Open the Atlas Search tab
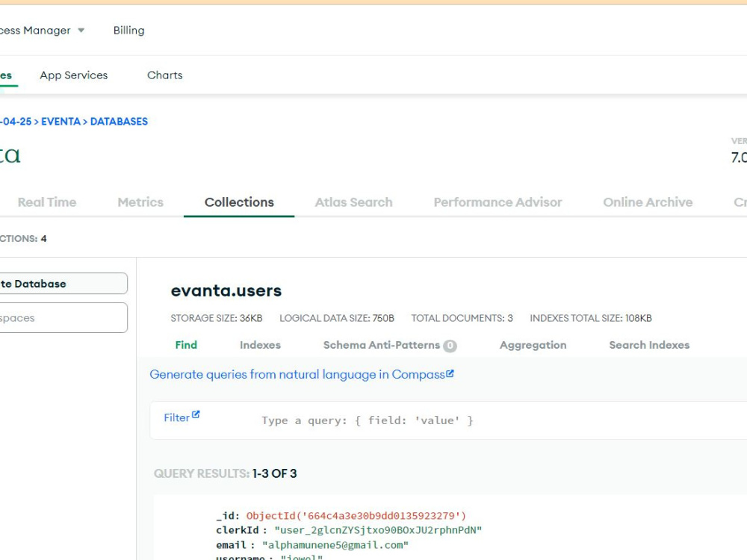The height and width of the screenshot is (560, 747). (353, 202)
